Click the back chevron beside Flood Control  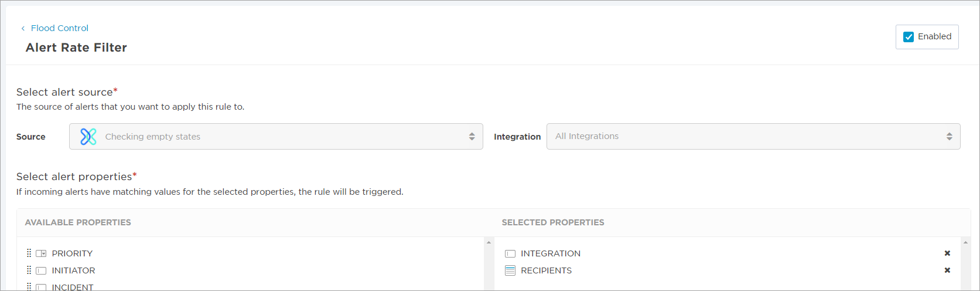(x=23, y=28)
